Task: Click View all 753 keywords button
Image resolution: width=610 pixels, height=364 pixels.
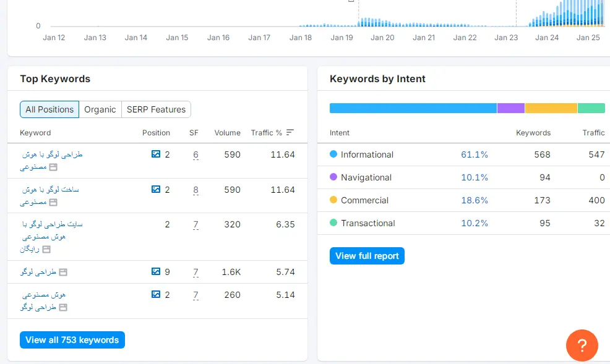Action: point(72,340)
